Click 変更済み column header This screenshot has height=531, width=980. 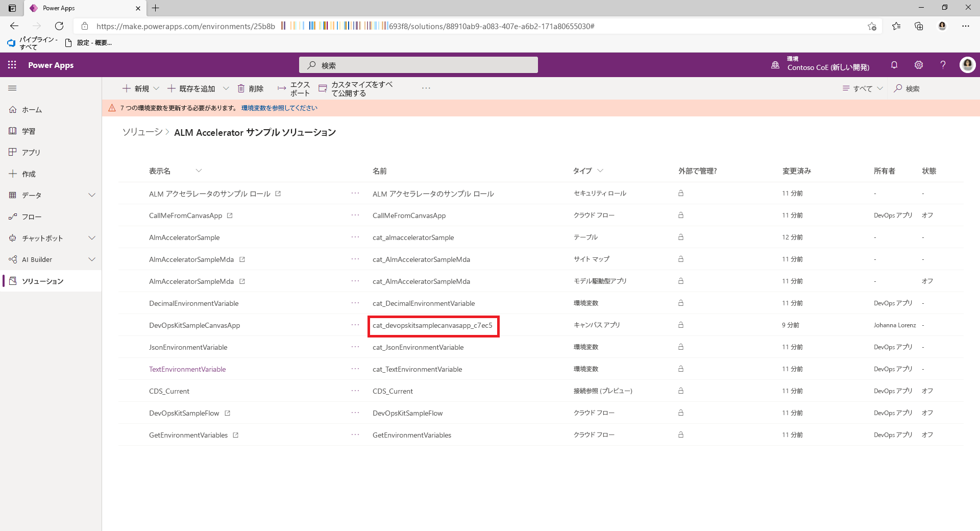797,171
